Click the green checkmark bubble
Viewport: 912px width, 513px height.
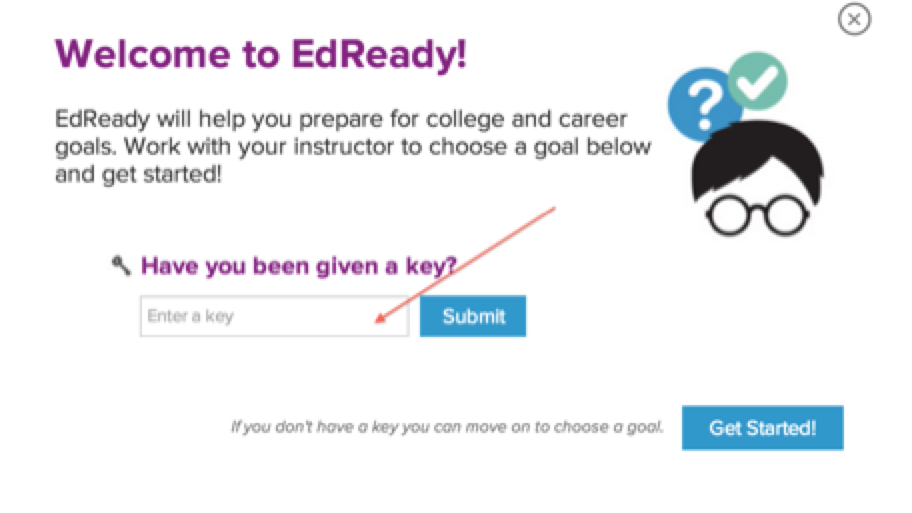tap(757, 81)
